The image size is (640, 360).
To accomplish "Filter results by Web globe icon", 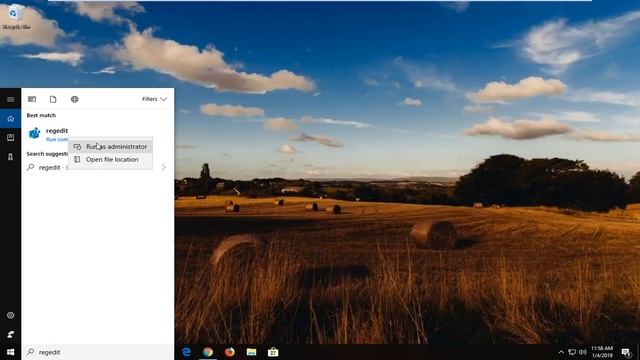I will (x=74, y=99).
